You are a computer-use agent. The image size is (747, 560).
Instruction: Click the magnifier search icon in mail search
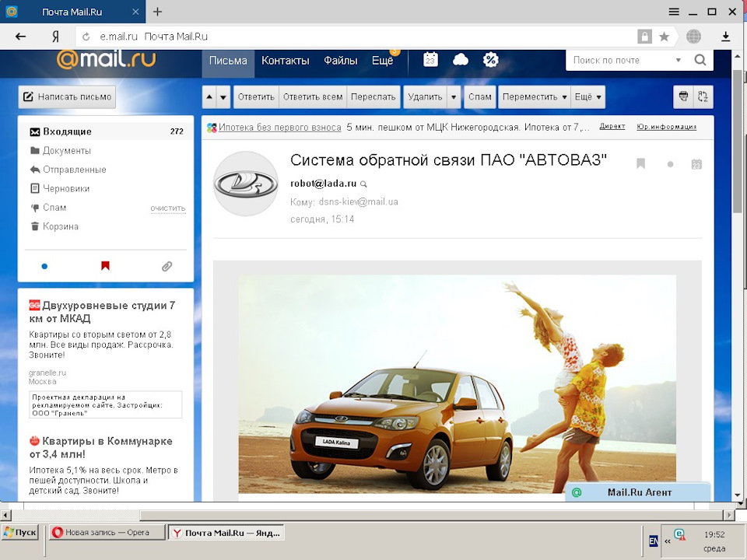click(x=700, y=60)
